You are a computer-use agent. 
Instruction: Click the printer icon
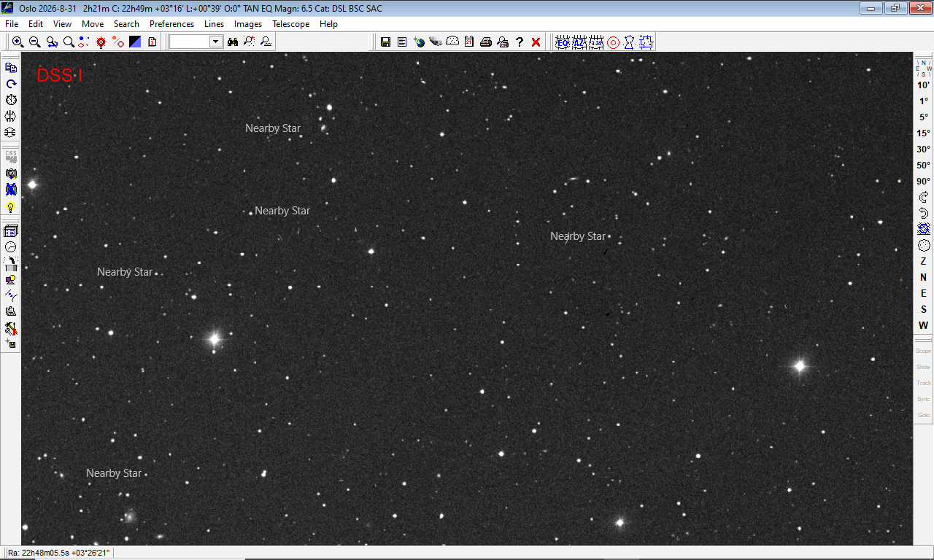[x=486, y=42]
